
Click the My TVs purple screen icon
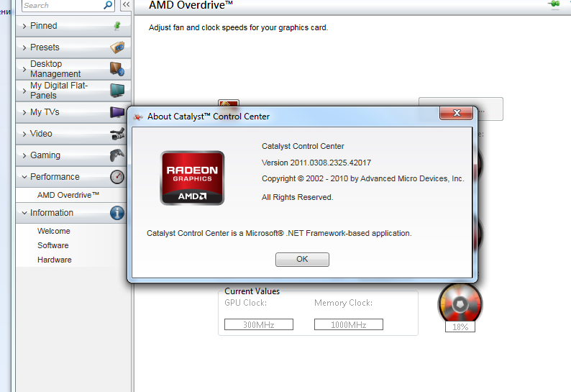tap(117, 111)
